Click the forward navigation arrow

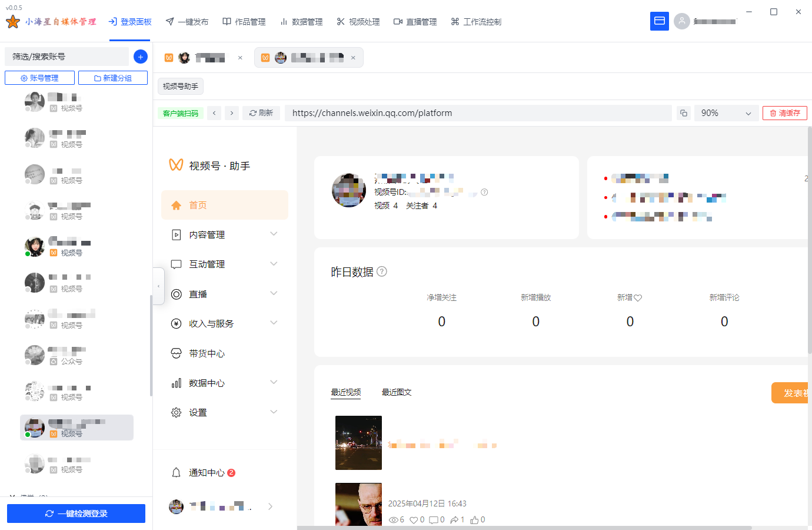pos(231,112)
